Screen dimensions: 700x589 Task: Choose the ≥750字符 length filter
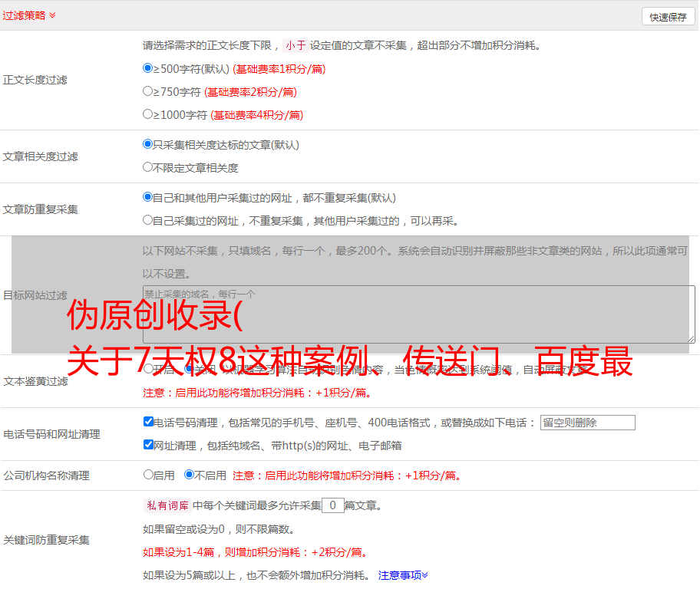tap(148, 91)
